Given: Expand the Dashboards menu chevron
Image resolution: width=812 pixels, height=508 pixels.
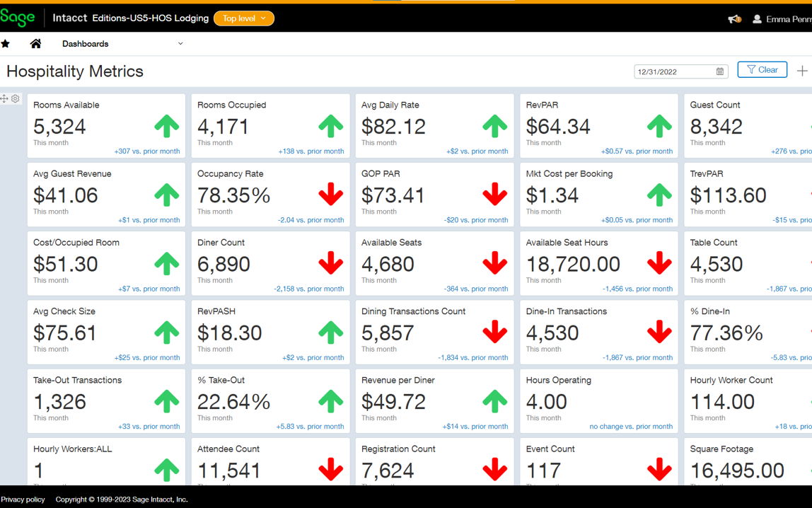Looking at the screenshot, I should [180, 43].
